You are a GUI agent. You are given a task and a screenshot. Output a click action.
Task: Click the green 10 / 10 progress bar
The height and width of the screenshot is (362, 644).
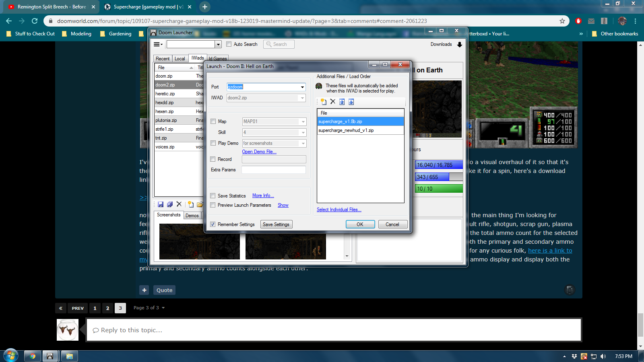(x=439, y=189)
